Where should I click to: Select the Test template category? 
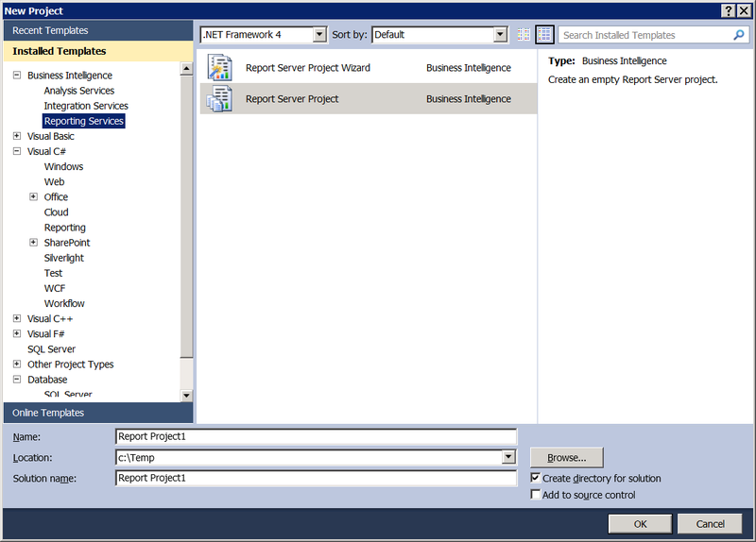[x=53, y=273]
